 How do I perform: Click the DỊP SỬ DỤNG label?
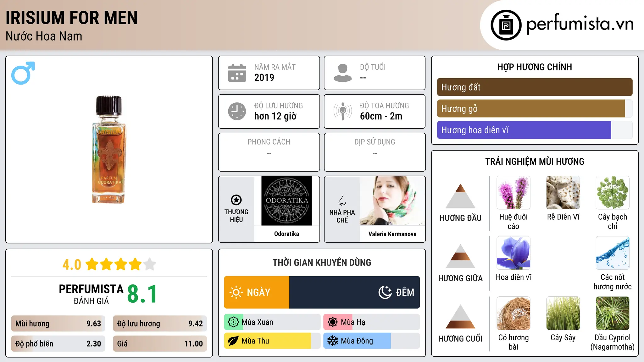pos(375,142)
